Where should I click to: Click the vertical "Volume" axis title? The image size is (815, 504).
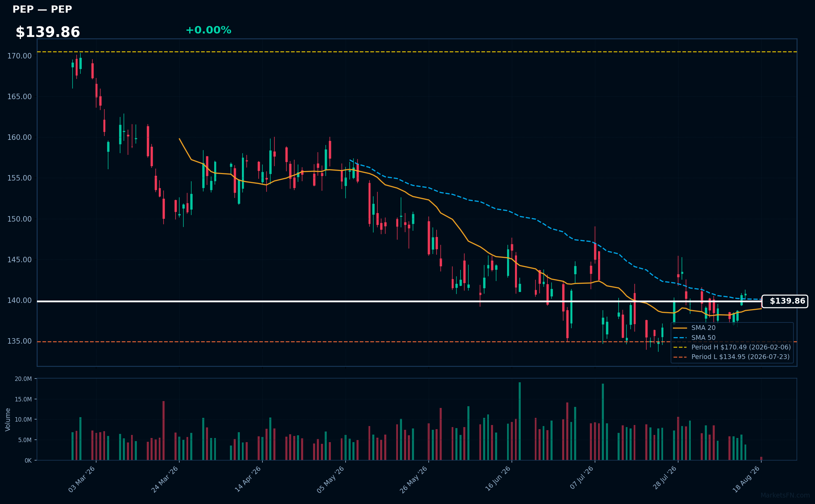8,420
